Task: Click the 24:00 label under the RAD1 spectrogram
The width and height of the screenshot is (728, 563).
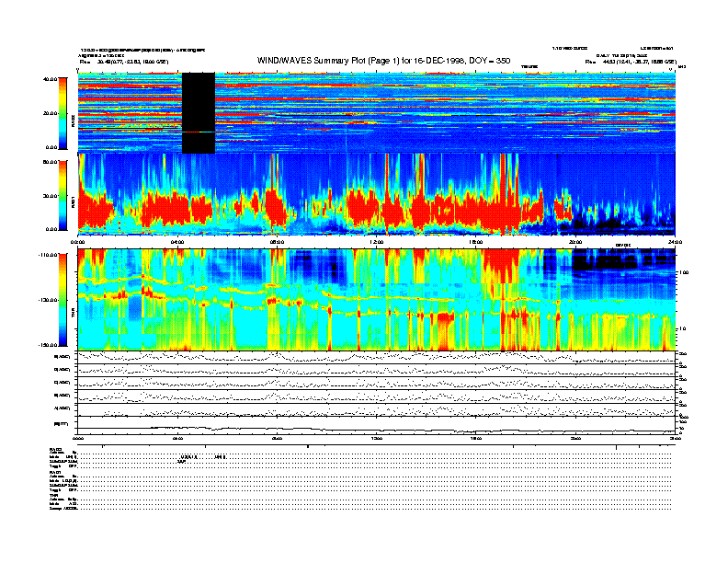Action: [x=675, y=242]
